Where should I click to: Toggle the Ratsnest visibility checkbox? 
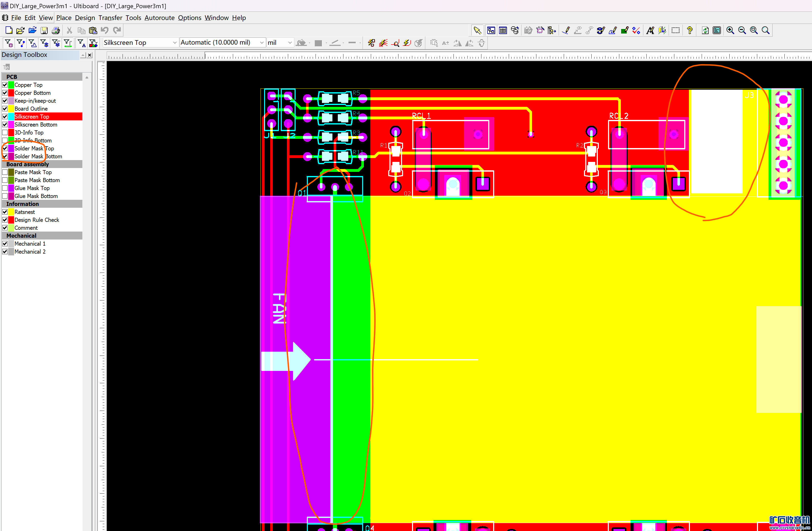tap(5, 212)
